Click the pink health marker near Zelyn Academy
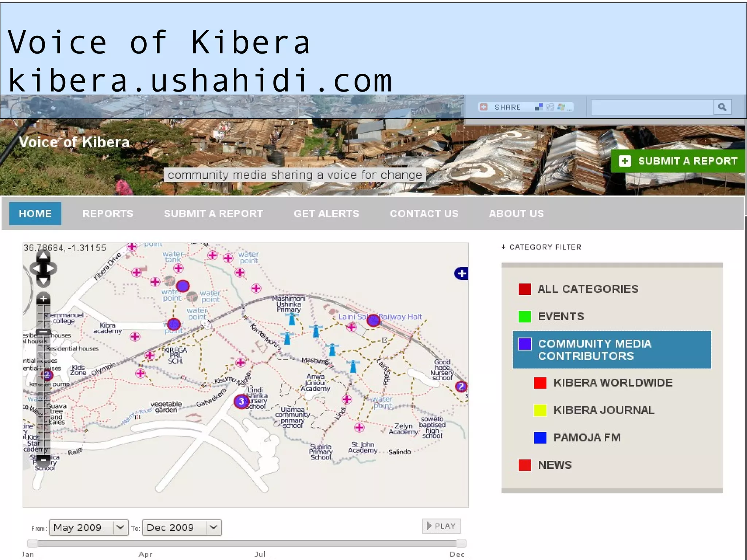747x560 pixels. tap(359, 427)
